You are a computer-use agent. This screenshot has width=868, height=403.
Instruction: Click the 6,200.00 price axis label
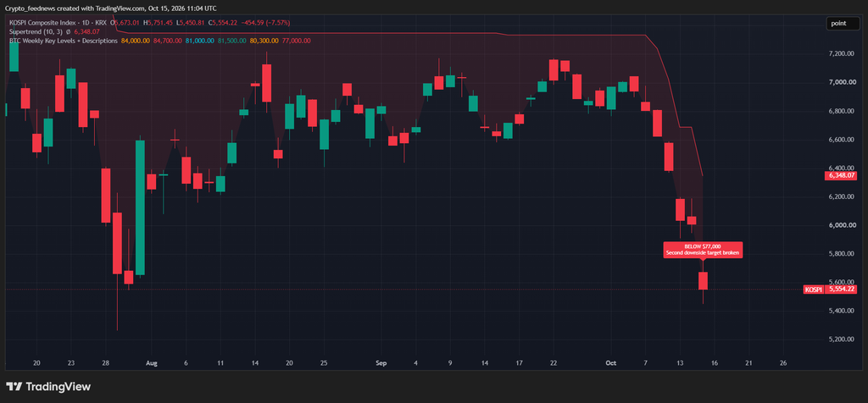point(841,196)
